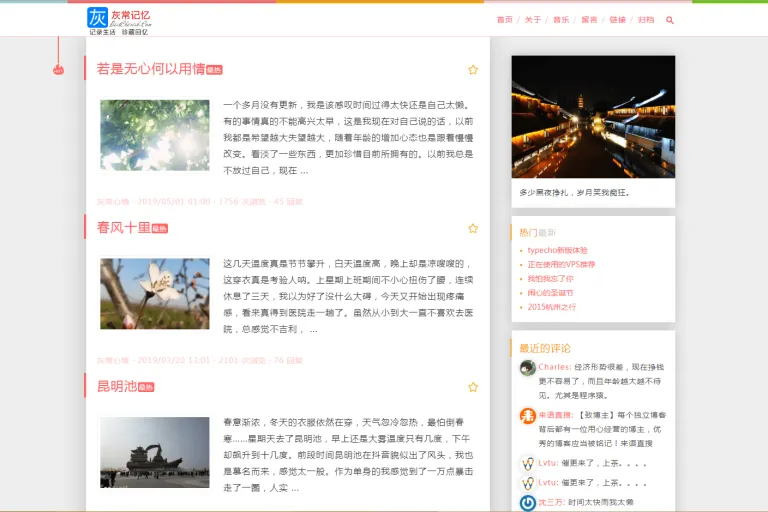Star the 昆明池 post
This screenshot has width=768, height=512.
coord(473,387)
